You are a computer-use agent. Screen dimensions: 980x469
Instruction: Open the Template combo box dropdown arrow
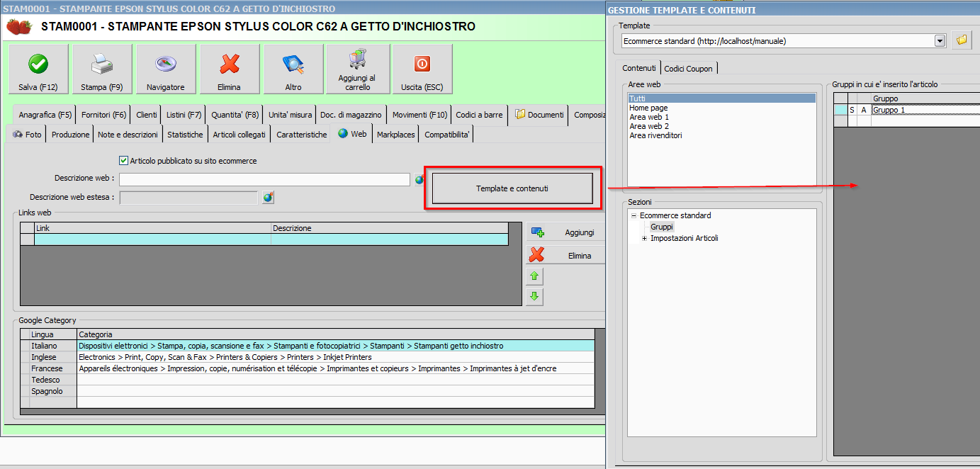coord(940,41)
